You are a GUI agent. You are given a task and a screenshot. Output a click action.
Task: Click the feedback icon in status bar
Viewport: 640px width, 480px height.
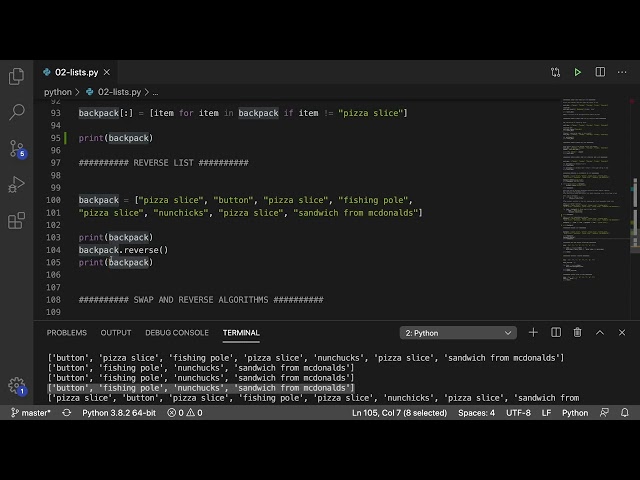[604, 413]
